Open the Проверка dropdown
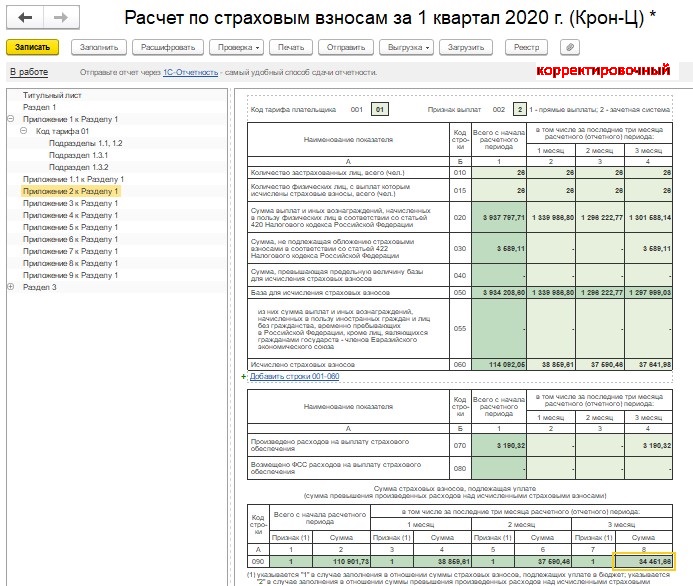693x586 pixels. click(x=238, y=47)
